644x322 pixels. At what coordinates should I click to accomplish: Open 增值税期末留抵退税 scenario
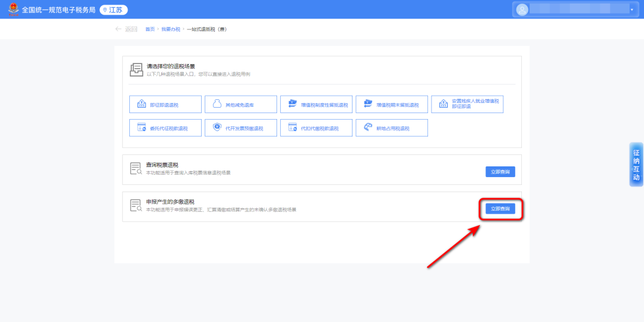tap(391, 104)
